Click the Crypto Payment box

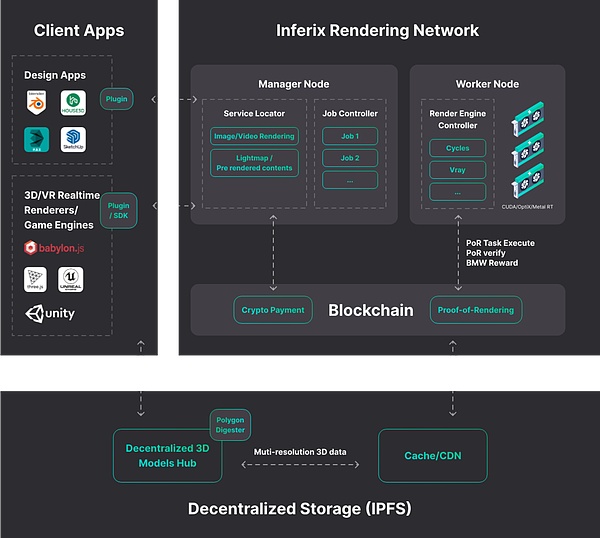tap(272, 310)
